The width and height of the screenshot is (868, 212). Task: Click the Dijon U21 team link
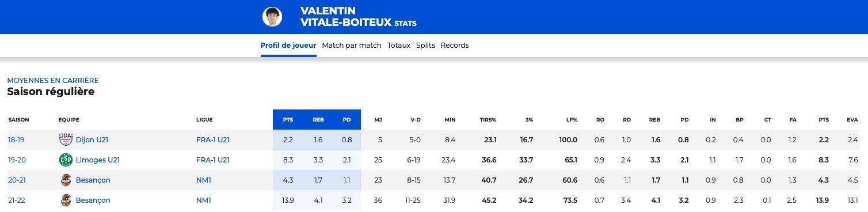(92, 139)
